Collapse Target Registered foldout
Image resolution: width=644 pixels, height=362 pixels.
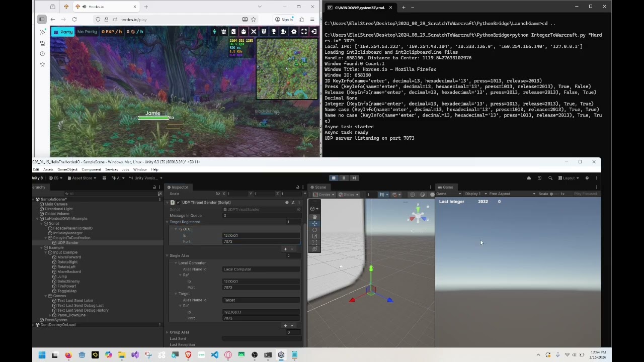click(167, 222)
